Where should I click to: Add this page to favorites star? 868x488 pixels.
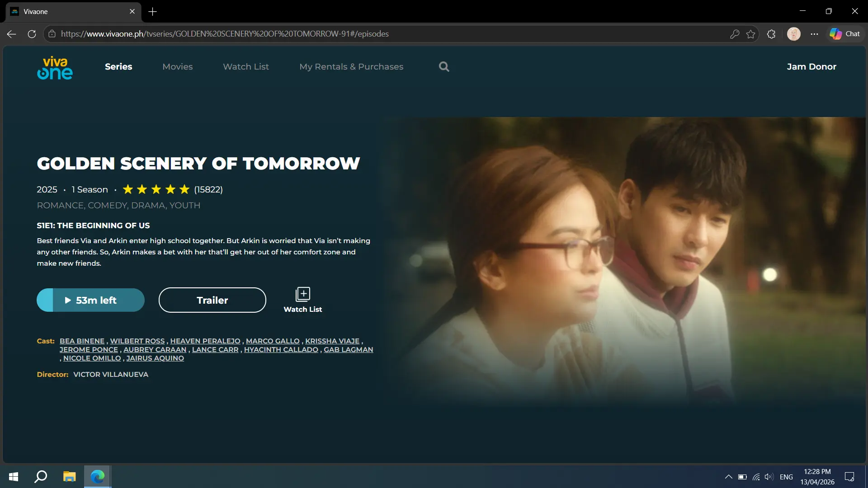[751, 34]
